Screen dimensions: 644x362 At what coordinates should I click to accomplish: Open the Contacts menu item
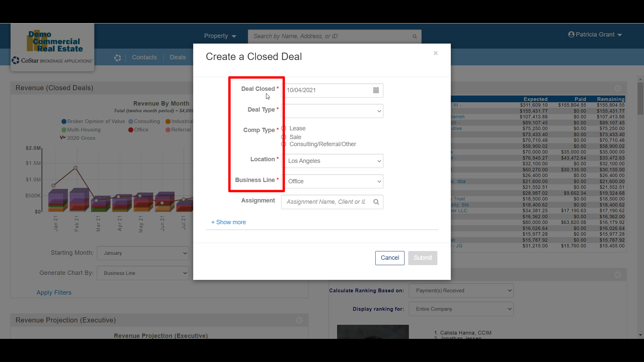coord(144,57)
